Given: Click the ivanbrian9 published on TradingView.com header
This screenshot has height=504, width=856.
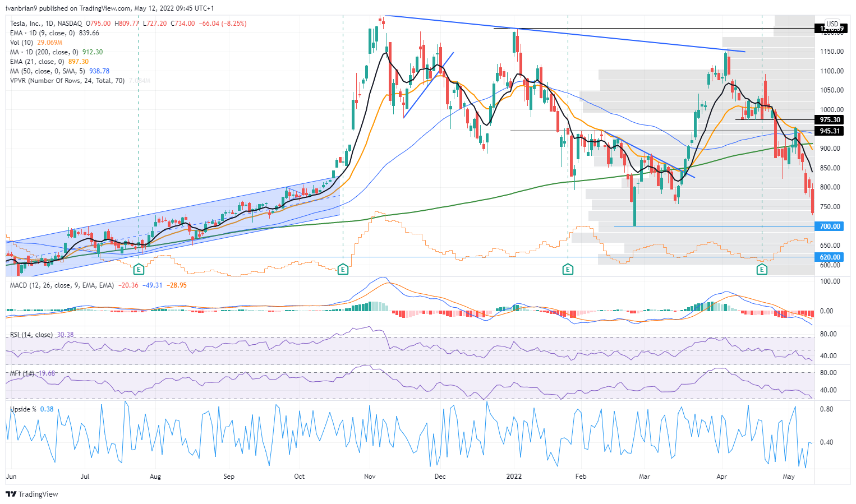Looking at the screenshot, I should [x=110, y=8].
